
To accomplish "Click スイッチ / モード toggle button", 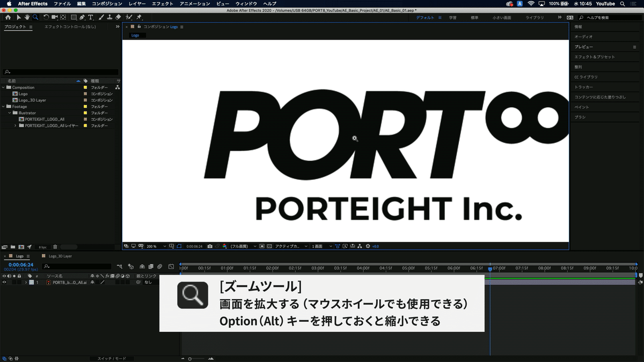I will (x=112, y=358).
